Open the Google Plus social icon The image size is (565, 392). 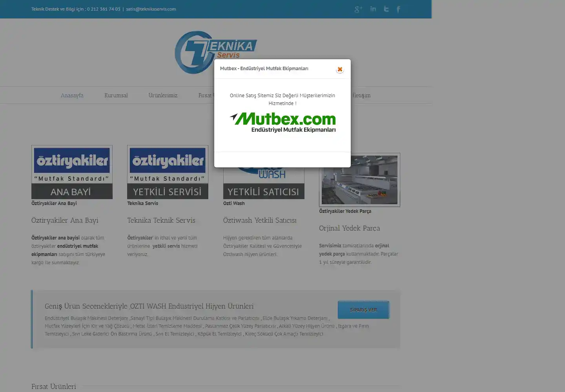point(358,9)
